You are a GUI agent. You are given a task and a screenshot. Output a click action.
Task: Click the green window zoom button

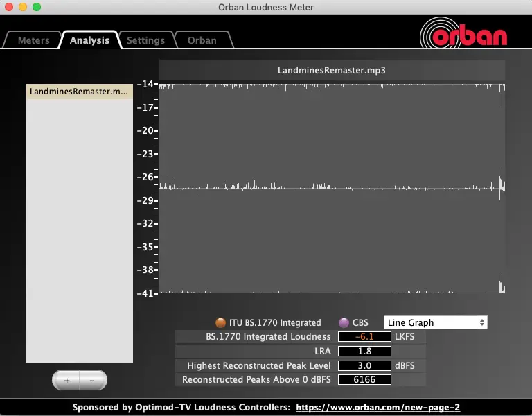point(37,7)
